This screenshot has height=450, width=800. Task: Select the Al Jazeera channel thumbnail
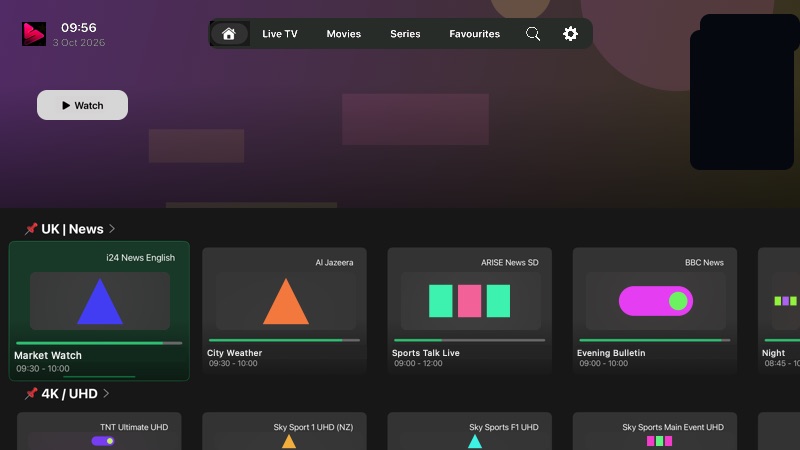coord(286,301)
